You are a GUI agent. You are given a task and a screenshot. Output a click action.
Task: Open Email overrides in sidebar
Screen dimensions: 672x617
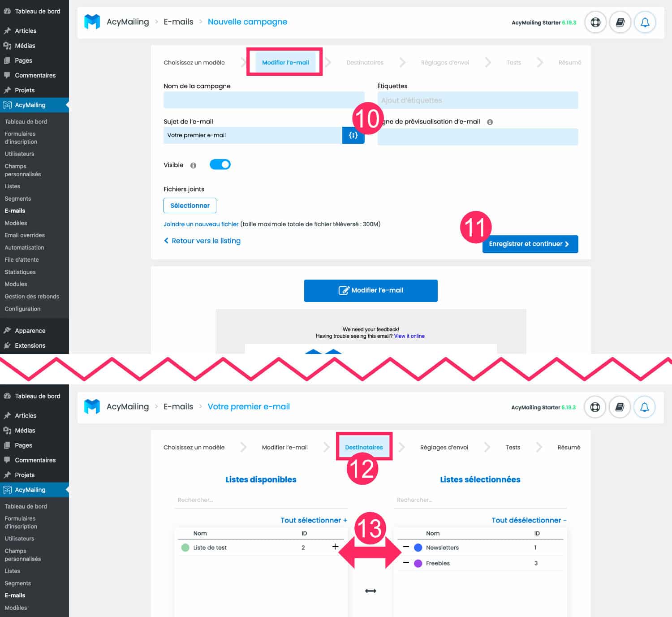(25, 235)
